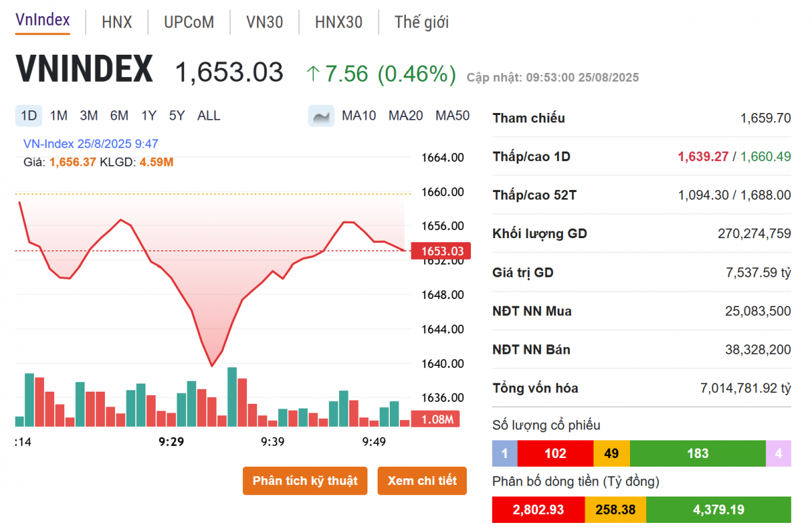Switch to the HNX tab
Image resolution: width=812 pixels, height=531 pixels.
click(117, 22)
